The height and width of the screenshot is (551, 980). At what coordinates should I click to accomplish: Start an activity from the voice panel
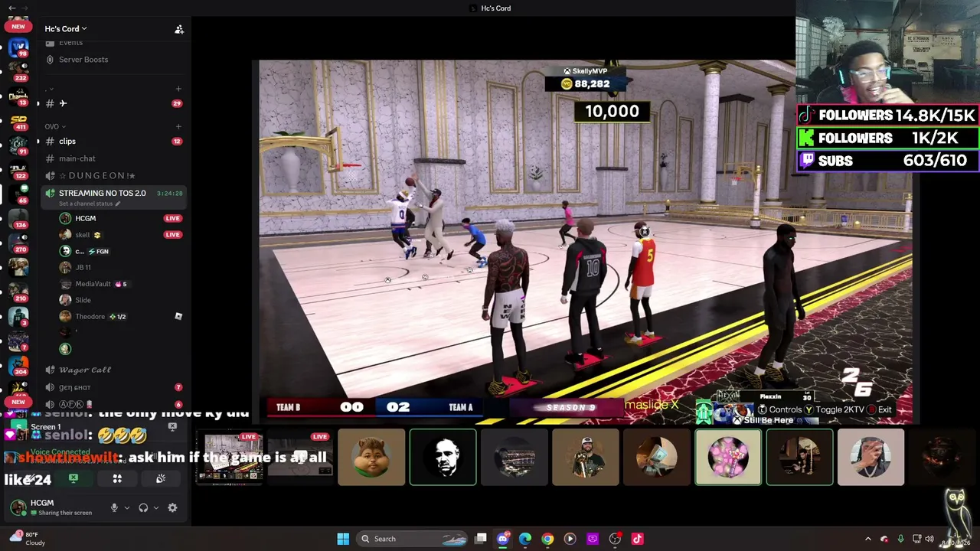(117, 478)
